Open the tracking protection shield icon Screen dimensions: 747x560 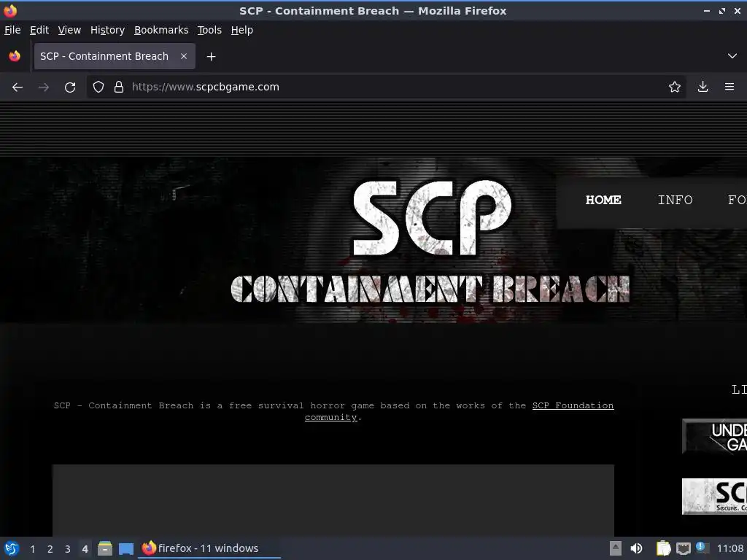pyautogui.click(x=98, y=87)
